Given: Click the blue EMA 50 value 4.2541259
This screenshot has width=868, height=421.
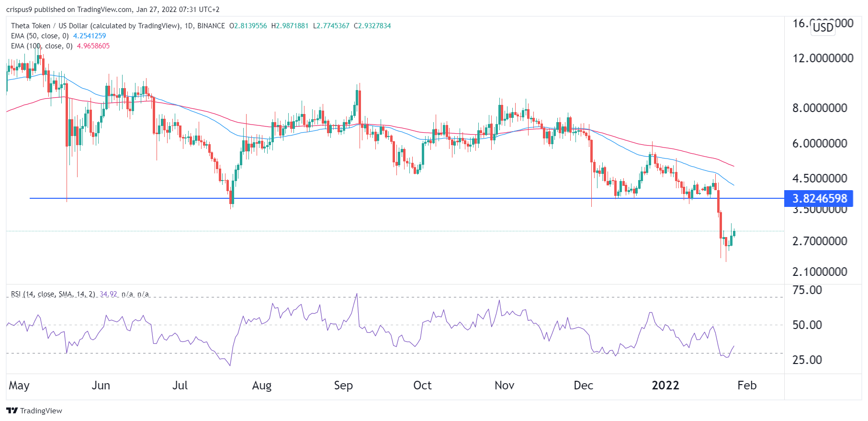Looking at the screenshot, I should pyautogui.click(x=90, y=36).
